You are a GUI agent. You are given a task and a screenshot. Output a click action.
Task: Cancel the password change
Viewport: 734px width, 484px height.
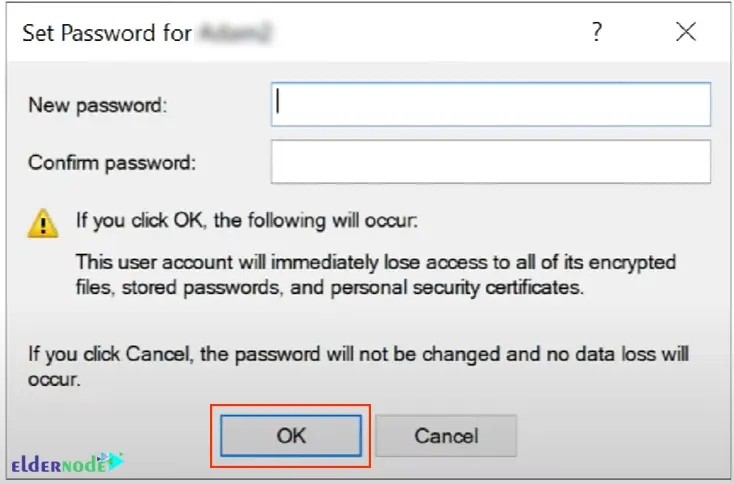[x=446, y=436]
